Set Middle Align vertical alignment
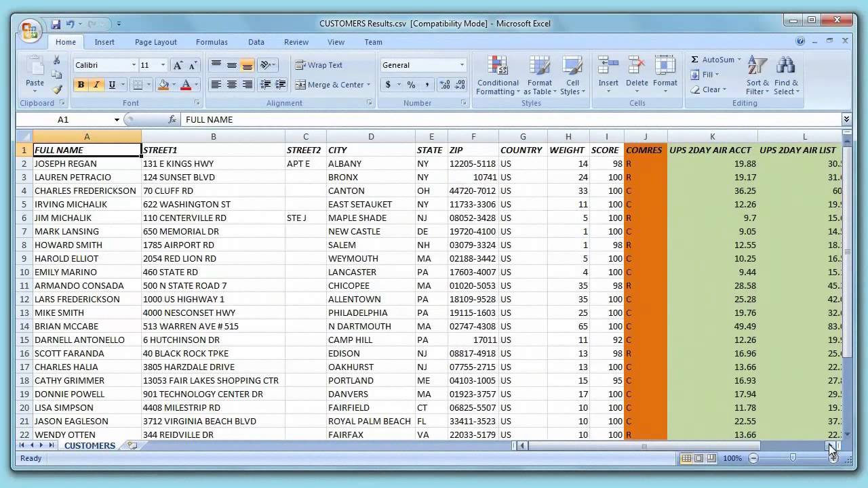Screen dimensions: 868x488 [232, 65]
